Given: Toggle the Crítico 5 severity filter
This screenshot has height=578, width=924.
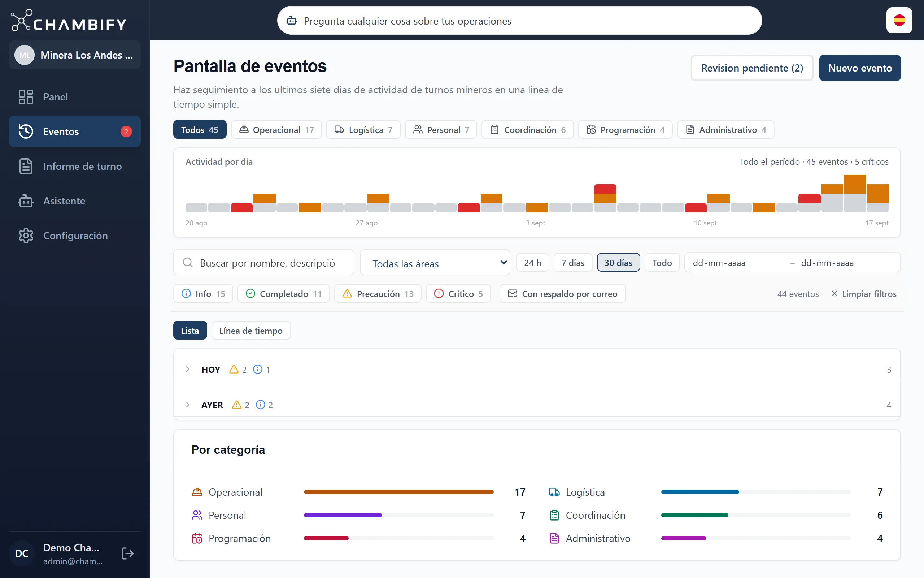Looking at the screenshot, I should 458,294.
